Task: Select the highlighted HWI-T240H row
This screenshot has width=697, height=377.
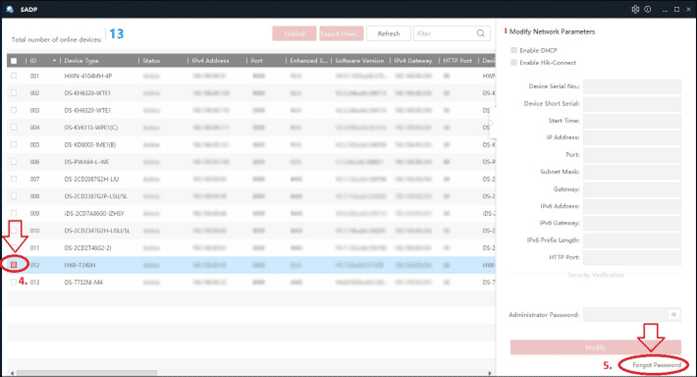Action: click(251, 265)
